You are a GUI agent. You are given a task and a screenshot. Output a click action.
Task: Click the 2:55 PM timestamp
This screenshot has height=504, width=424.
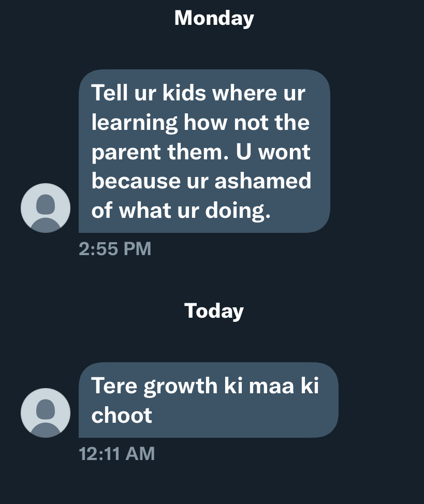[x=115, y=249]
